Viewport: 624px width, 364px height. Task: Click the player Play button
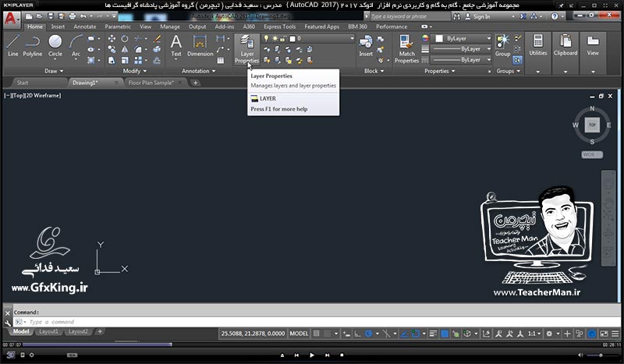coord(311,355)
